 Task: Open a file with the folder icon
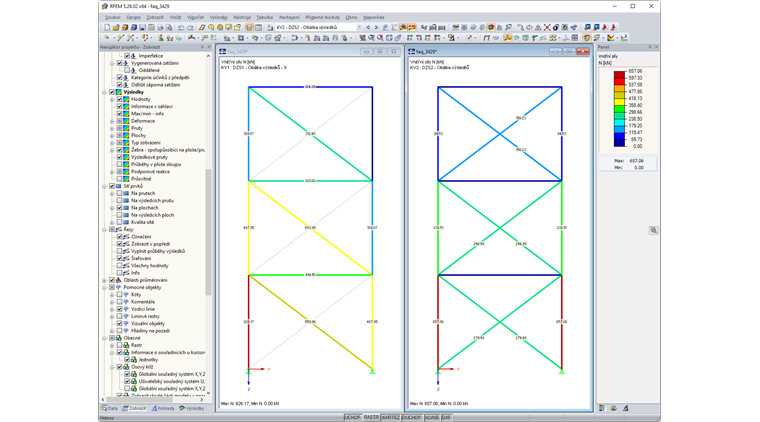116,28
